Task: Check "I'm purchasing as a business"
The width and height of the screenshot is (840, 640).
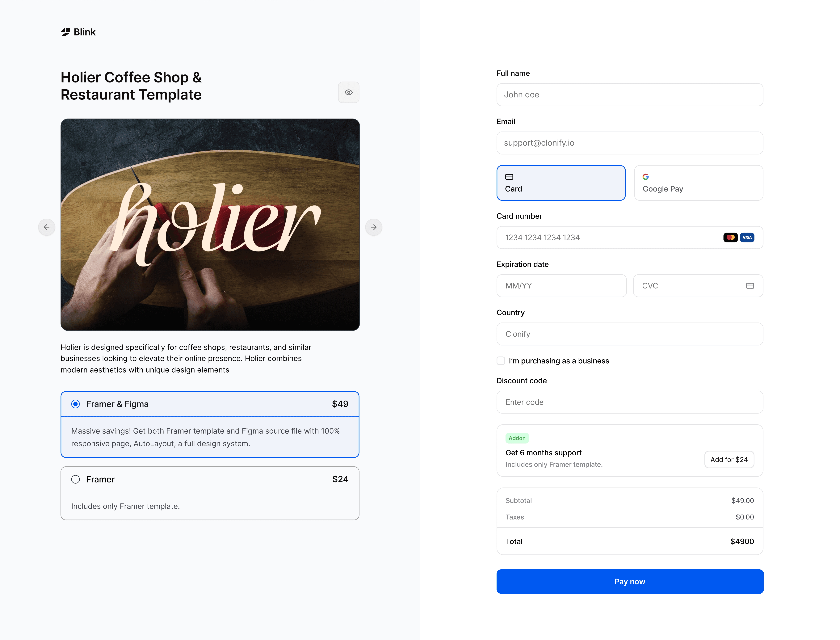Action: (x=501, y=361)
